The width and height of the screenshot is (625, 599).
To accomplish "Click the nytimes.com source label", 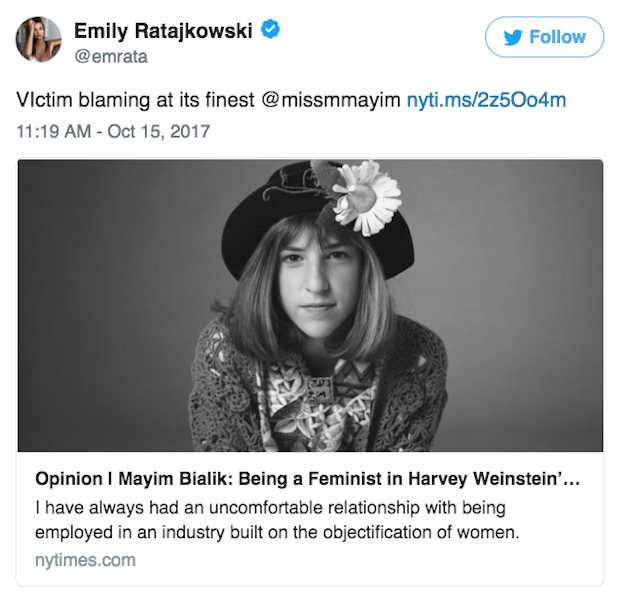I will [x=85, y=560].
